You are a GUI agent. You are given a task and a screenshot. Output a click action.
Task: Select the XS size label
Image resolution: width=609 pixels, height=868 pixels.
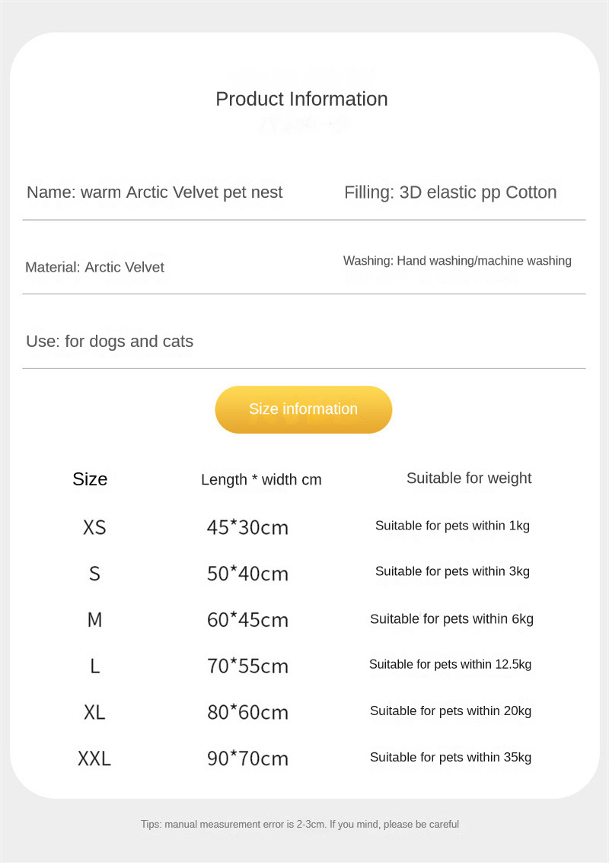coord(94,527)
